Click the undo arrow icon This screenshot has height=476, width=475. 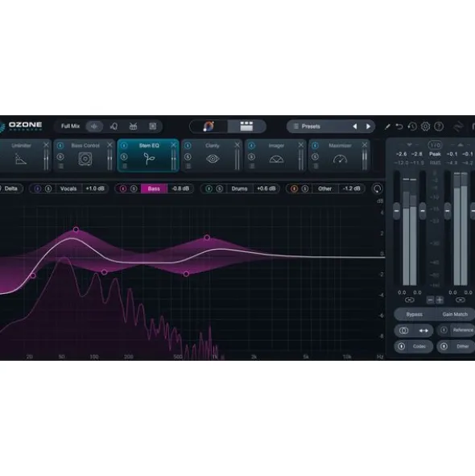[x=399, y=126]
